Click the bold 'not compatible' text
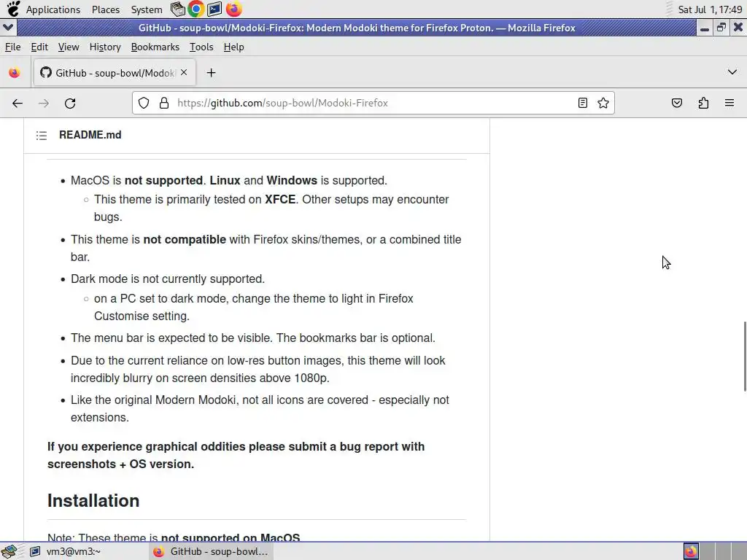 pos(185,239)
